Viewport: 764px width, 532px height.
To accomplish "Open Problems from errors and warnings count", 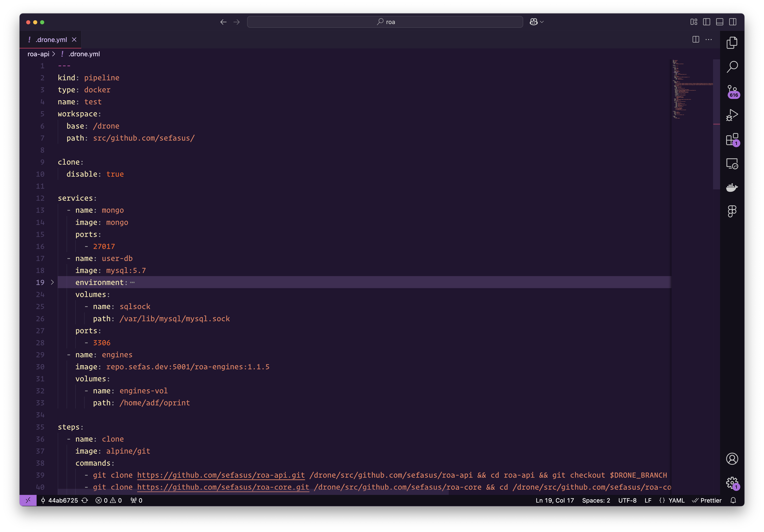I will click(x=108, y=500).
